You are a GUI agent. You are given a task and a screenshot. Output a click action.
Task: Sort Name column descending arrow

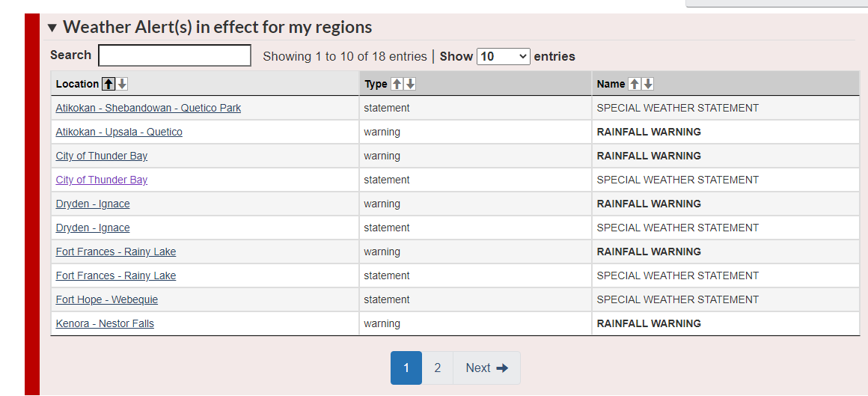tap(648, 84)
